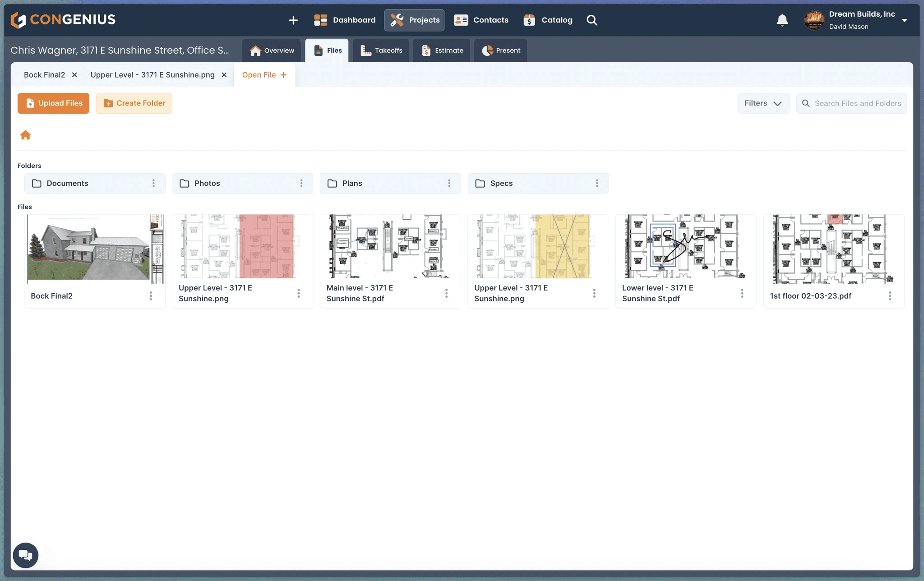Click the Upload Files button
This screenshot has height=581, width=924.
[x=53, y=103]
